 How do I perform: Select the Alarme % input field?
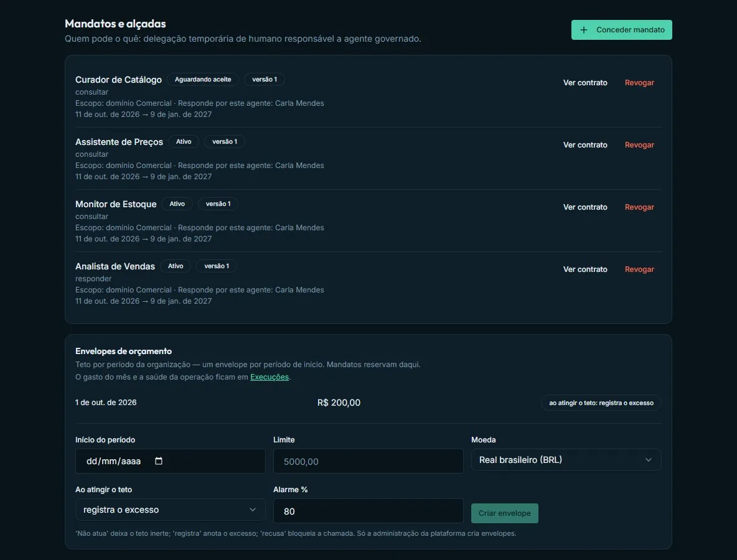click(368, 511)
